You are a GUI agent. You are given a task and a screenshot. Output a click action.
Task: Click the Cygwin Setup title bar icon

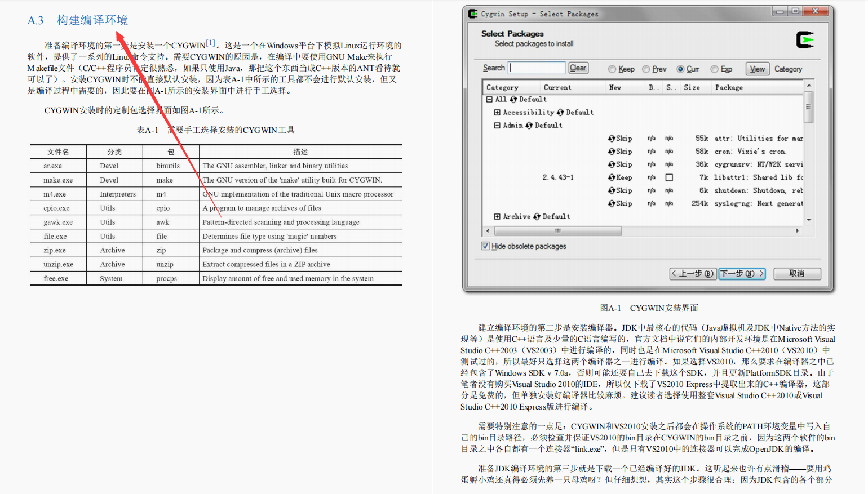(473, 14)
